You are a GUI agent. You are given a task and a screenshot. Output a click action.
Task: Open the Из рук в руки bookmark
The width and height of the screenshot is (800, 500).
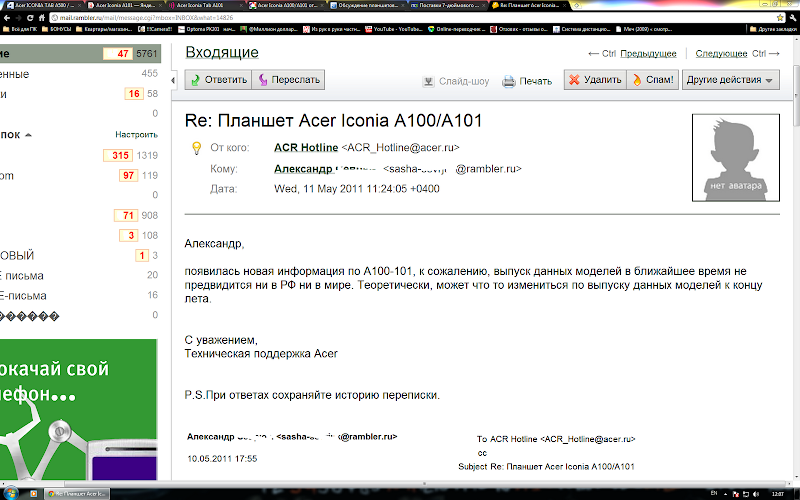[332, 30]
